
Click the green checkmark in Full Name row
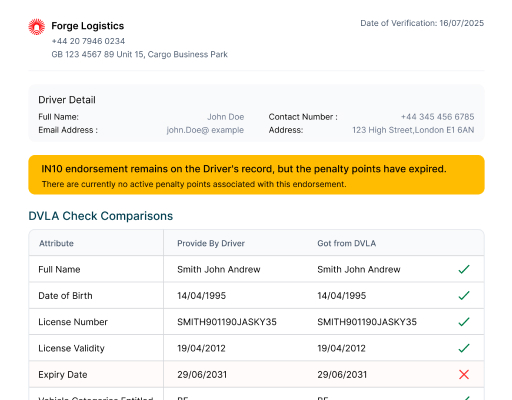[x=464, y=269]
